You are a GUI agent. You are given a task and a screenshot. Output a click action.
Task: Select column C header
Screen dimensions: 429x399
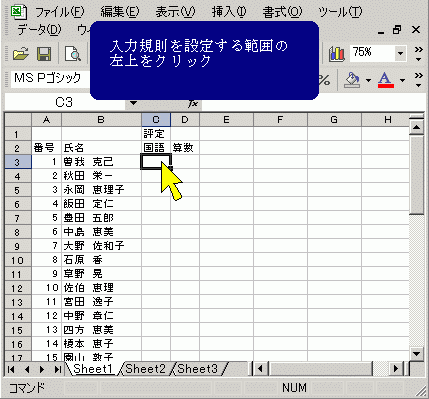[x=156, y=120]
